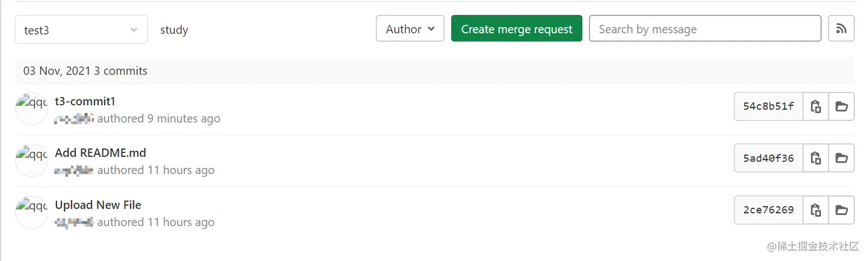Browse files at commit 2ce76269
This screenshot has height=261, width=868.
point(842,210)
